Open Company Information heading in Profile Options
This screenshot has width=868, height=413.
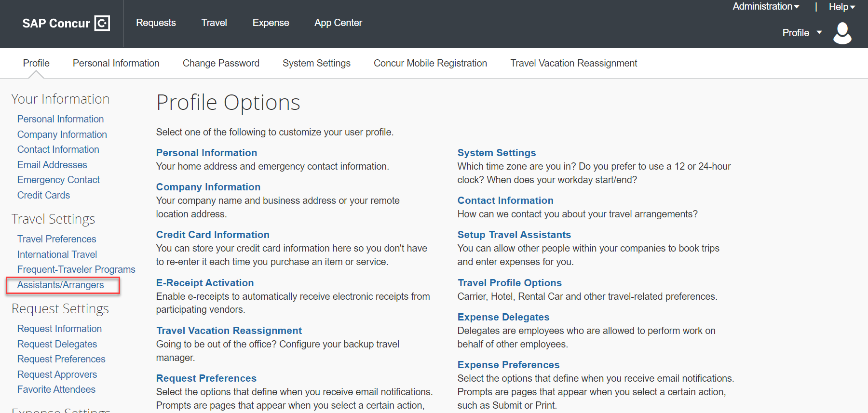click(208, 187)
